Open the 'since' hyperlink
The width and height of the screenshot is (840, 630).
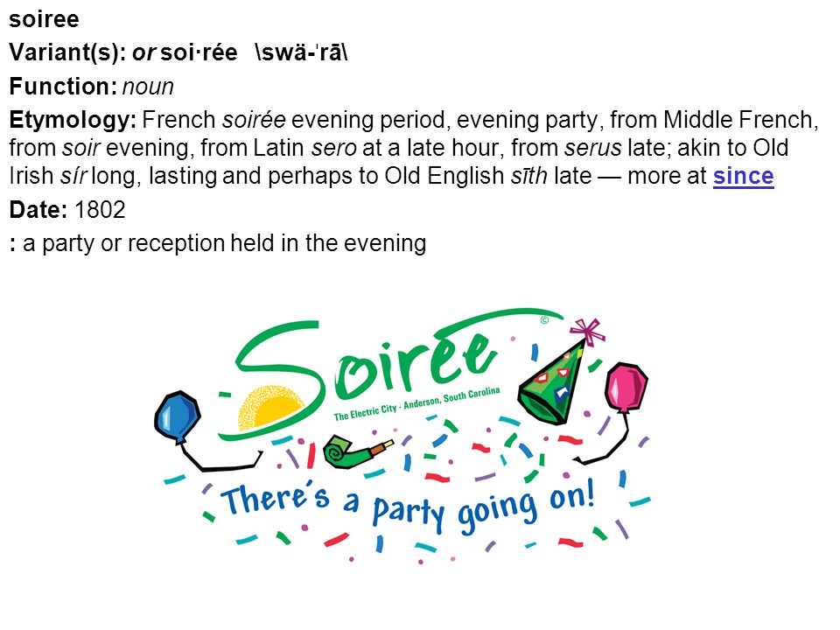click(743, 176)
